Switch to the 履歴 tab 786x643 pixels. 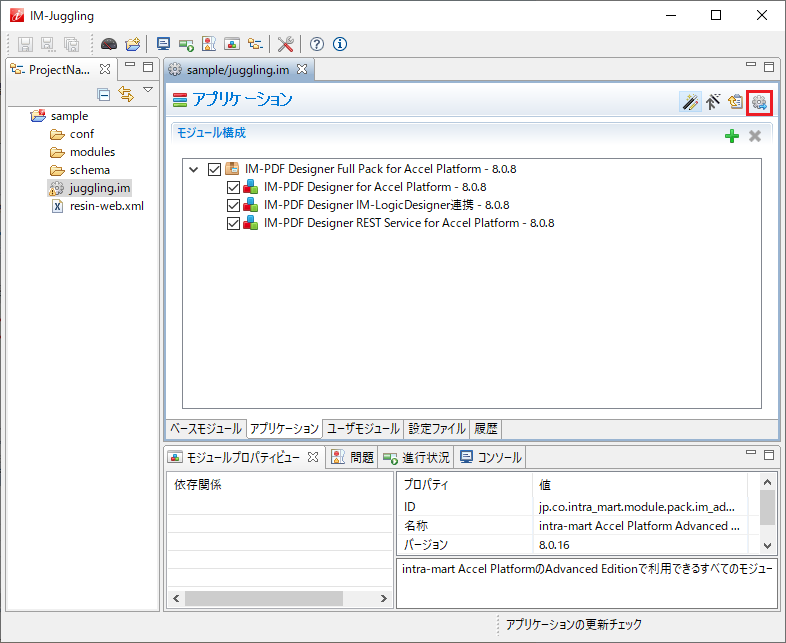pos(486,428)
